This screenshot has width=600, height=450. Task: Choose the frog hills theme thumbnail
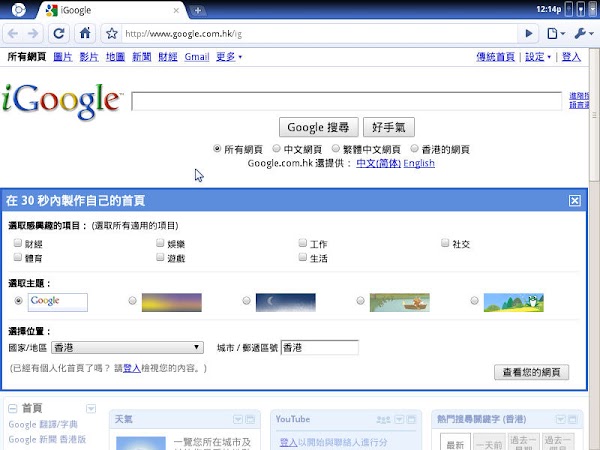tap(514, 302)
